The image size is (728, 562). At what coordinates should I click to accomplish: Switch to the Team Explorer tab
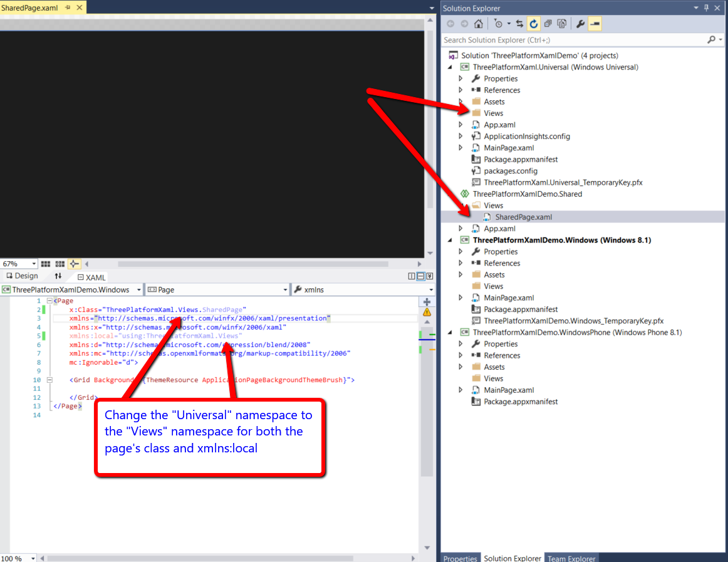coord(571,558)
